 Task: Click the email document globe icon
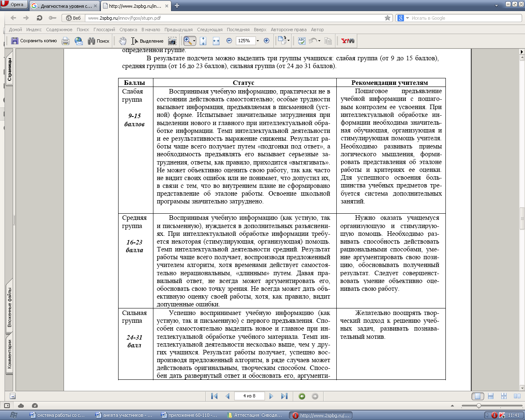79,41
